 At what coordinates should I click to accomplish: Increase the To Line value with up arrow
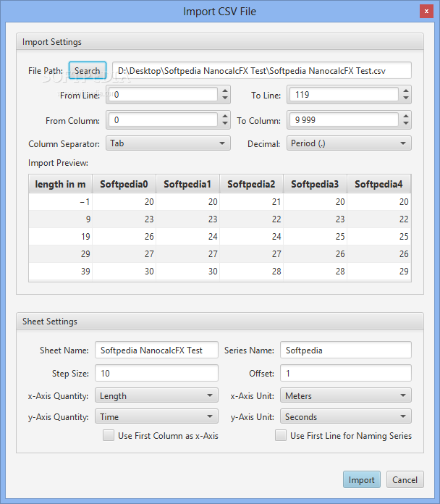406,91
